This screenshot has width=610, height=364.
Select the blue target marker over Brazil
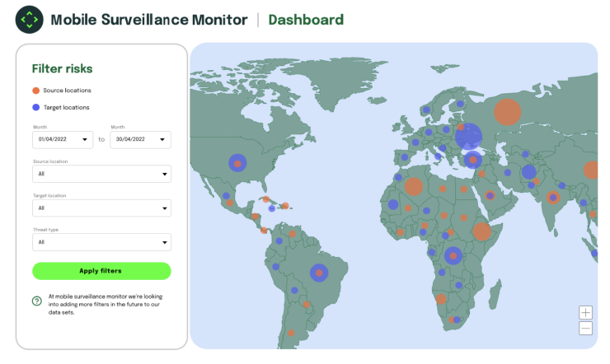(x=319, y=273)
